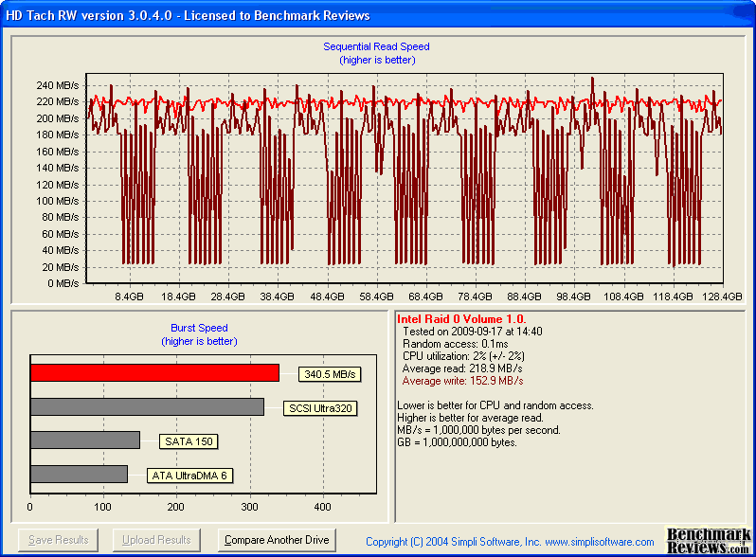Image resolution: width=756 pixels, height=557 pixels.
Task: Select the gray ATA UltraDMA 6 bar
Action: (x=79, y=474)
